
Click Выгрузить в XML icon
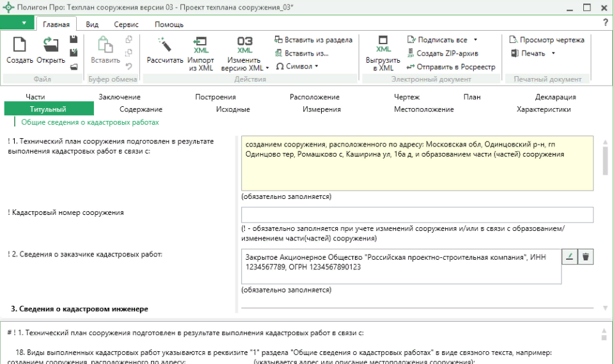click(x=383, y=45)
